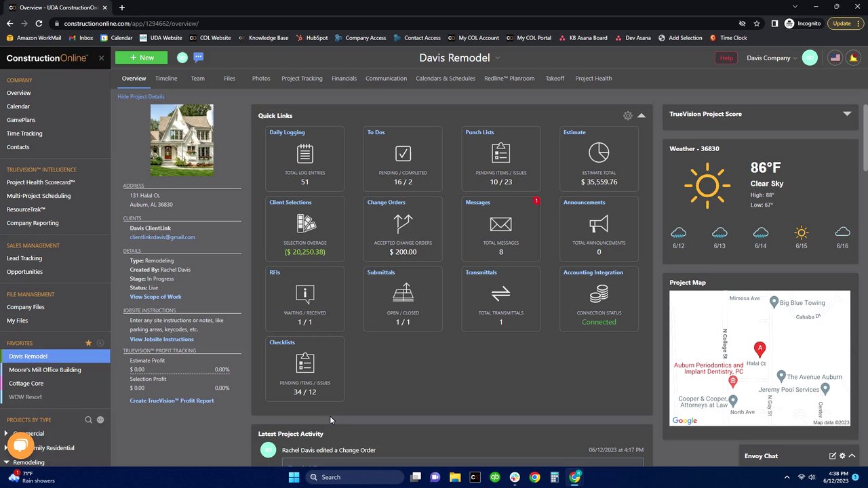Click the Chrome Update button

click(846, 23)
